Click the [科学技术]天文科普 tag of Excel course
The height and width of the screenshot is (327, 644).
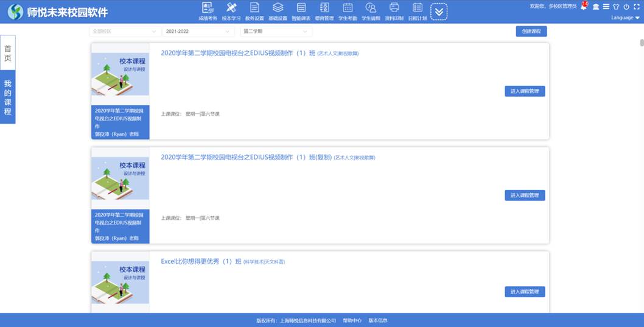point(264,262)
